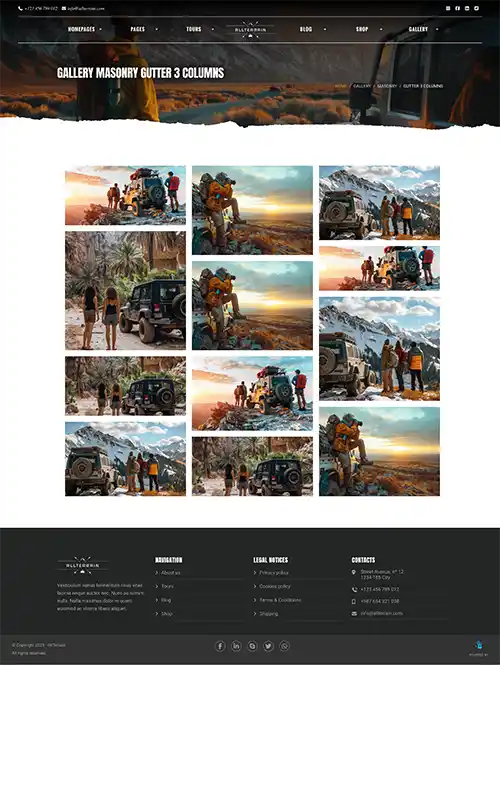Open the Facebook icon in the footer

tap(220, 646)
